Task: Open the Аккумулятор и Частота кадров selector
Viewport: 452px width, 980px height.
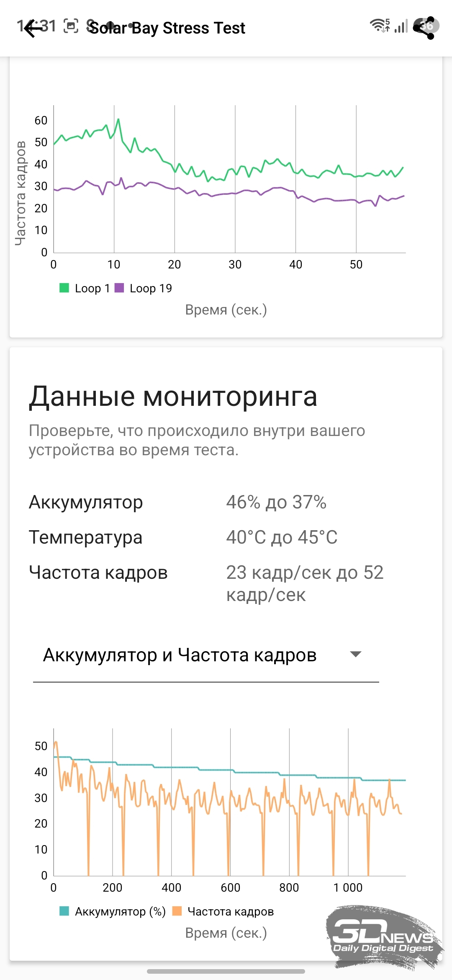Action: click(180, 655)
